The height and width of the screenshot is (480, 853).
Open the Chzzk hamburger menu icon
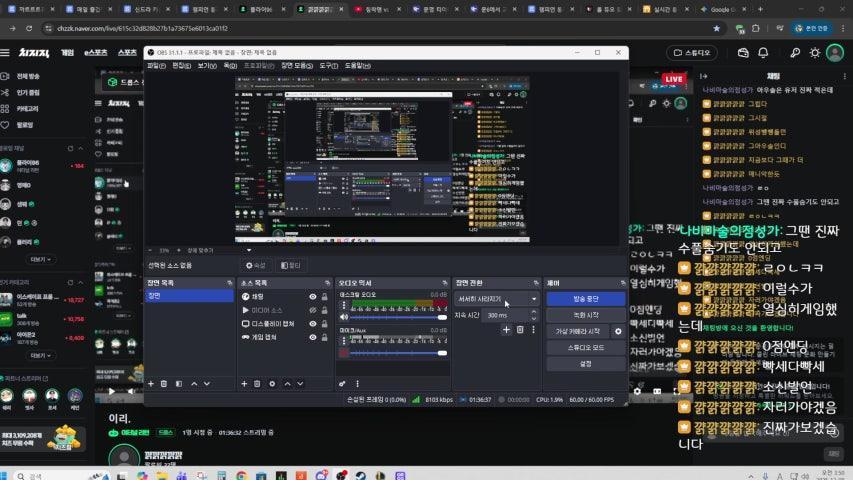[x=8, y=52]
